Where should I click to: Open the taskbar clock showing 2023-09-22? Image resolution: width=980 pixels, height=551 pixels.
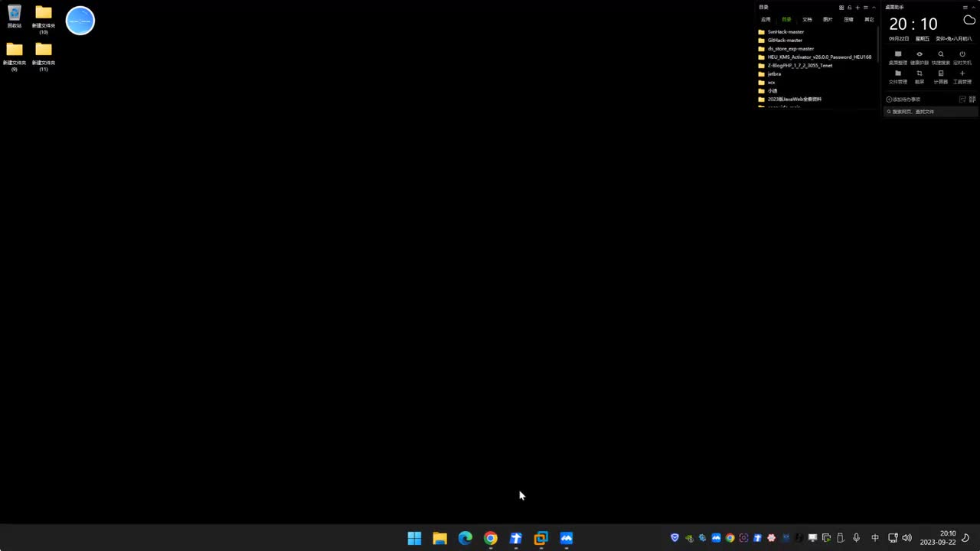pos(938,538)
